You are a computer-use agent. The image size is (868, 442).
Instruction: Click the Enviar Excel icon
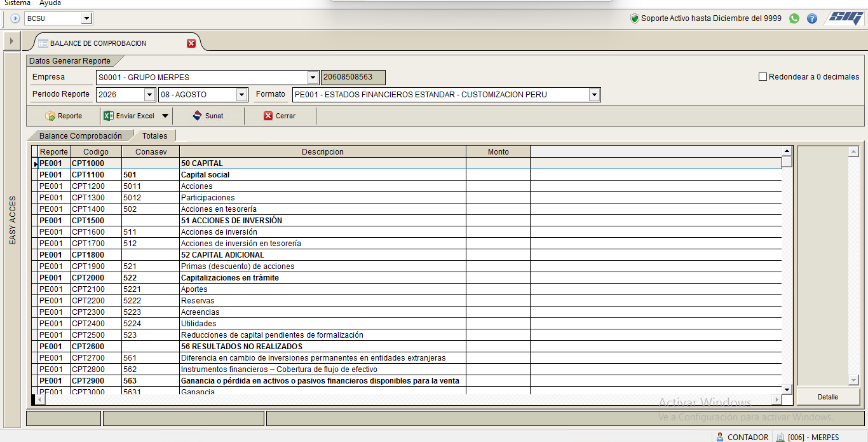tap(109, 116)
